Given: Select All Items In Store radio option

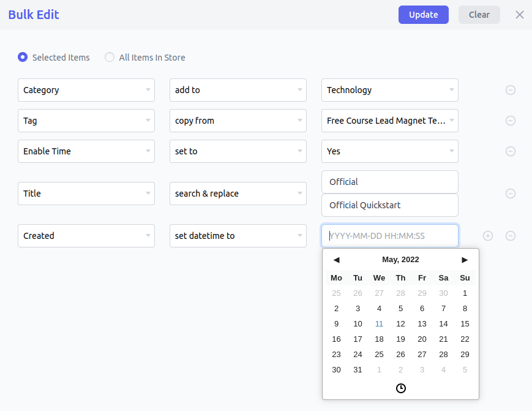Looking at the screenshot, I should (x=110, y=57).
